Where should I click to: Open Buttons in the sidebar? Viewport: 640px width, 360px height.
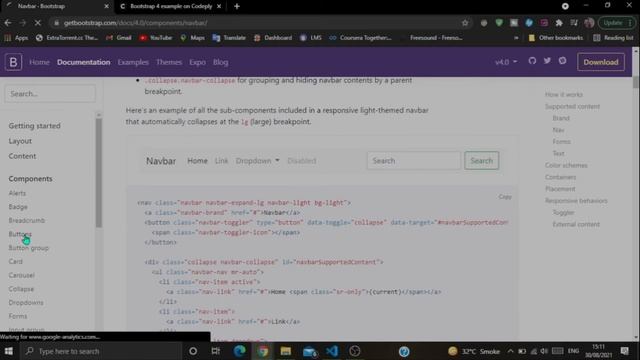[20, 234]
